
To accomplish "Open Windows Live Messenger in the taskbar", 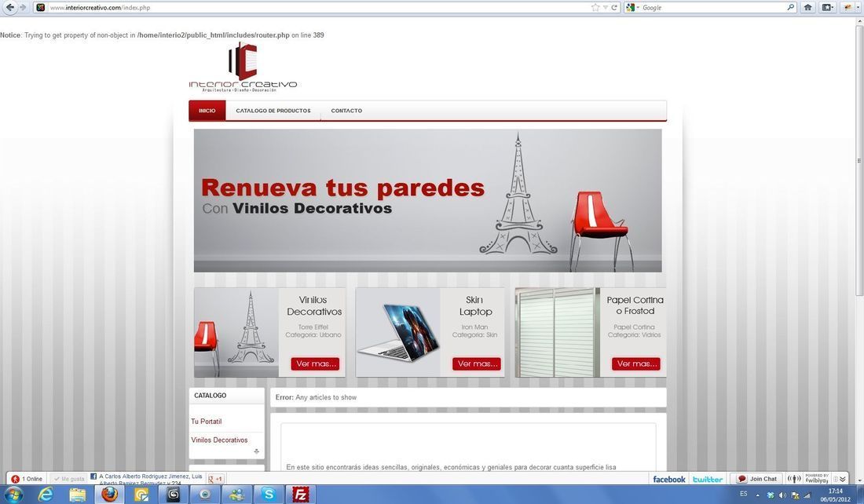I will (237, 494).
